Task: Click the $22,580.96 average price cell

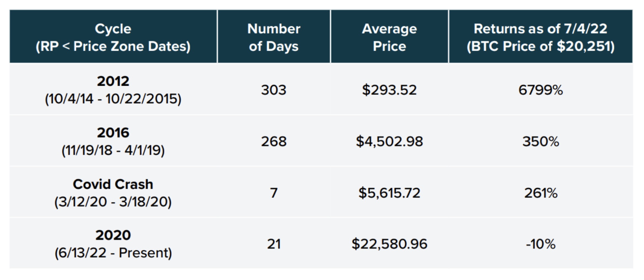Action: 389,244
